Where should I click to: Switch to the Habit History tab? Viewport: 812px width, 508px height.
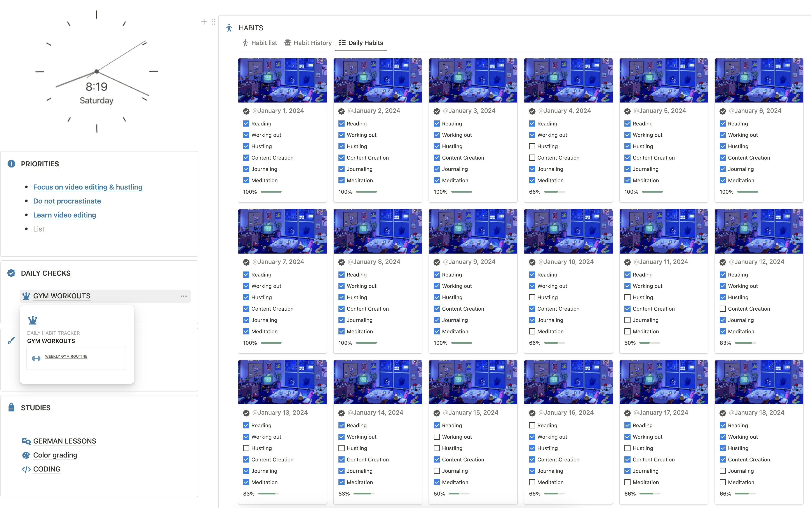tap(308, 43)
